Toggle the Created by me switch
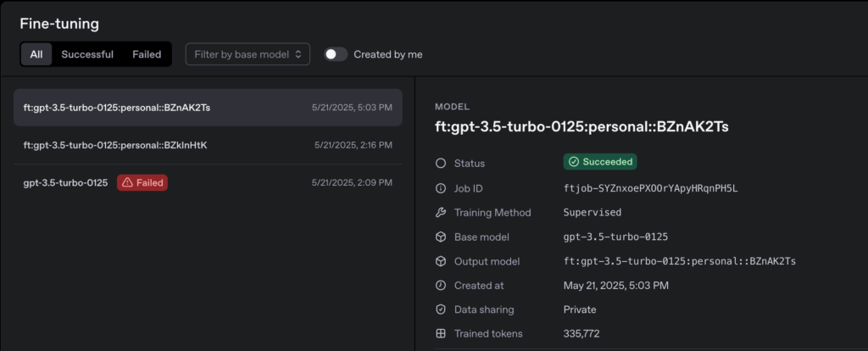Image resolution: width=868 pixels, height=351 pixels. [x=336, y=54]
